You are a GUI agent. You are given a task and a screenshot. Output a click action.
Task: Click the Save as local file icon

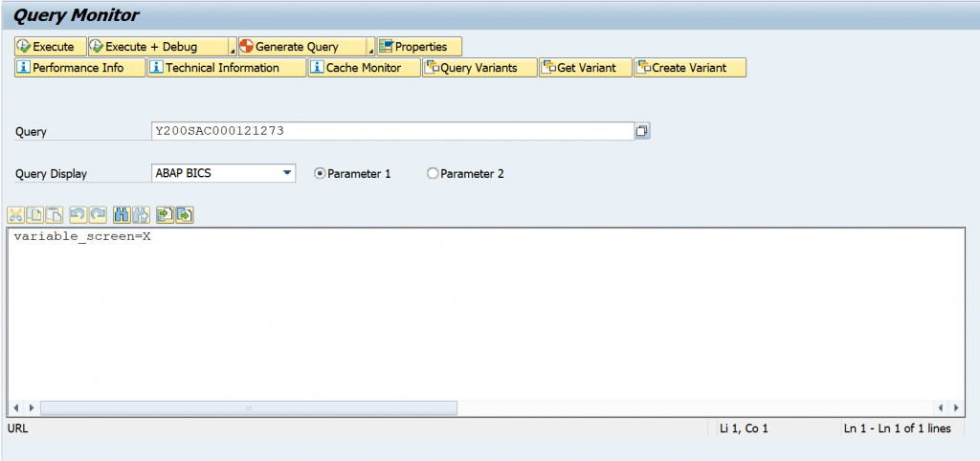pyautogui.click(x=185, y=215)
